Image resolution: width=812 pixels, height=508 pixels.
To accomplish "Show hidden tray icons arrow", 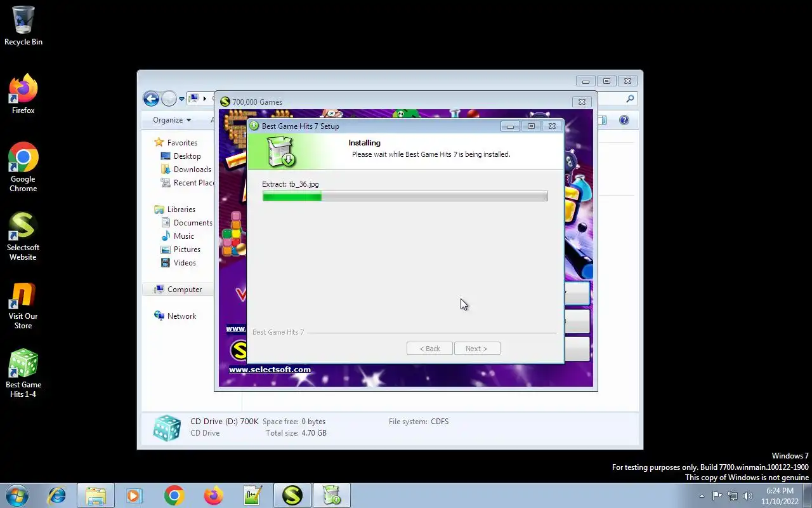I will [702, 496].
